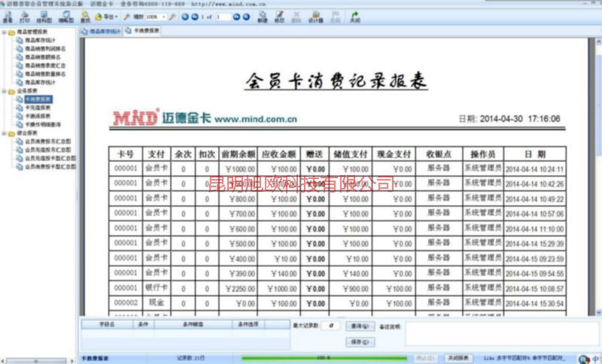This screenshot has height=364, width=602.
Task: Select 卡激活报表 tree item
Action: point(38,117)
